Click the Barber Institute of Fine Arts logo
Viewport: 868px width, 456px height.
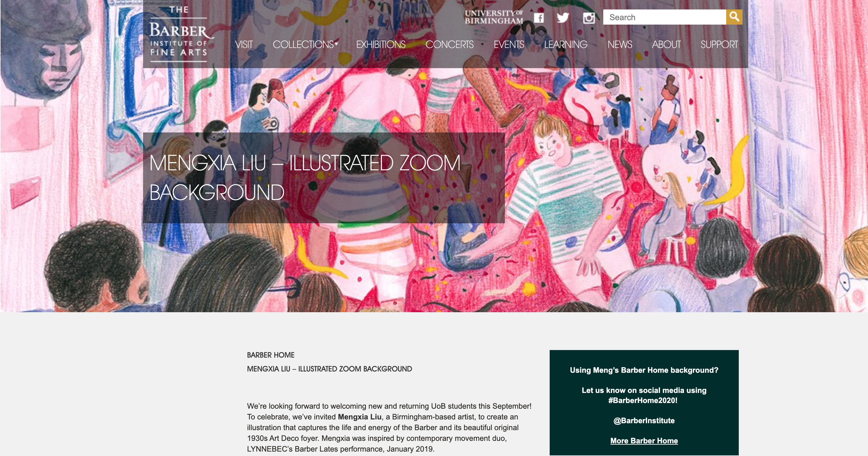pyautogui.click(x=180, y=34)
